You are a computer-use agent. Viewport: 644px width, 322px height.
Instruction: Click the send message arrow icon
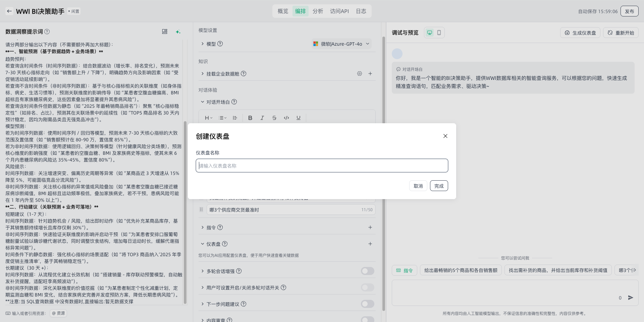(x=631, y=297)
